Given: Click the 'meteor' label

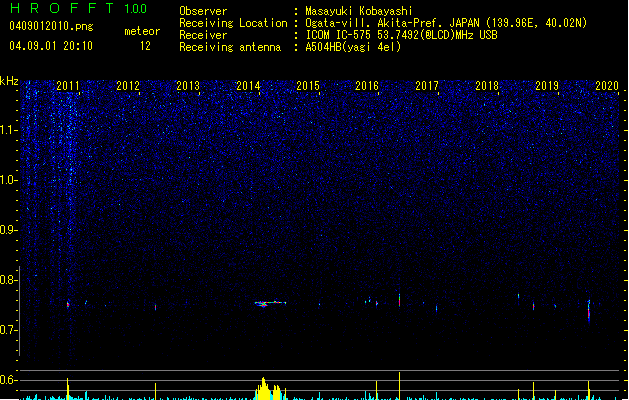Looking at the screenshot, I should (x=142, y=31).
